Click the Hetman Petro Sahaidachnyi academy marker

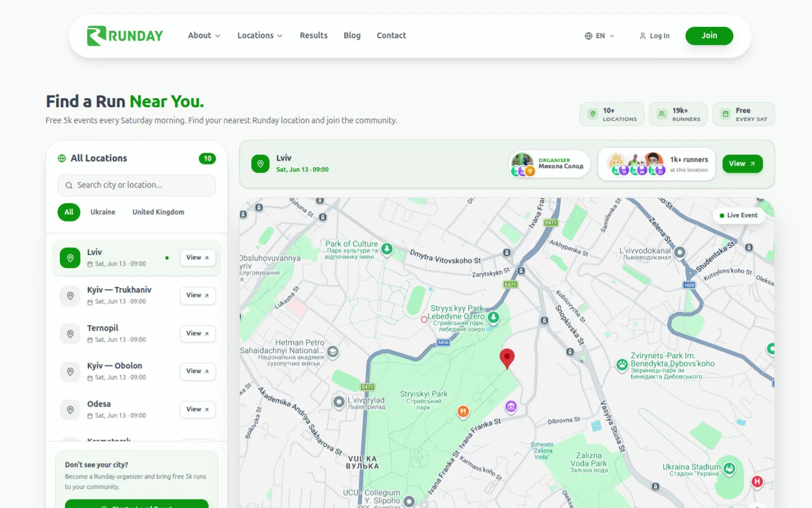pos(333,352)
